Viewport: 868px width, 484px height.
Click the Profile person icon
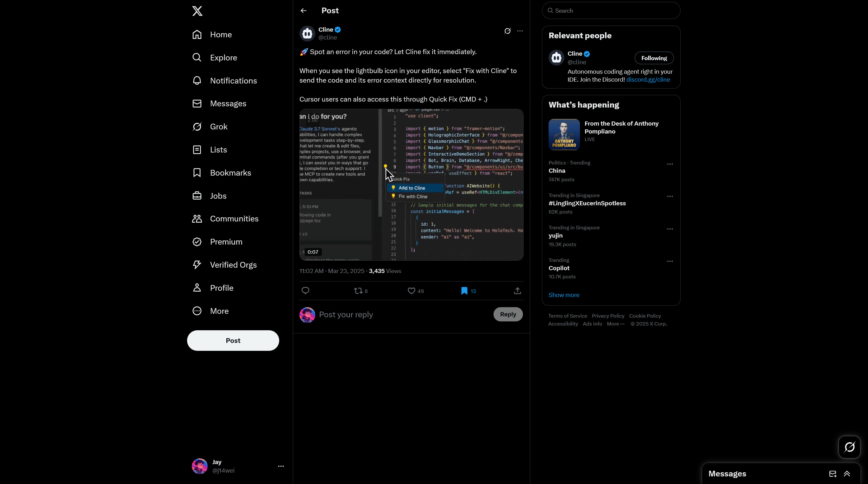[197, 288]
